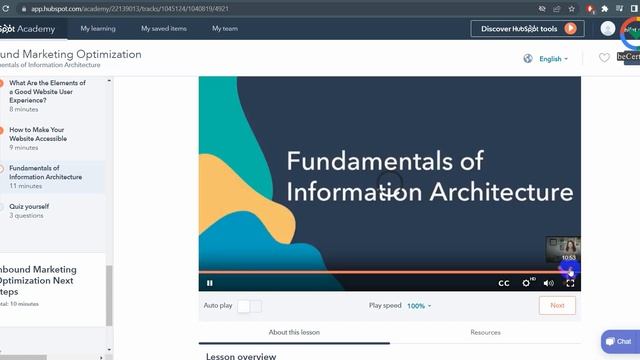The width and height of the screenshot is (640, 360).
Task: Click the sidebar horizontal scroll-right arrow
Action: pyautogui.click(x=101, y=358)
